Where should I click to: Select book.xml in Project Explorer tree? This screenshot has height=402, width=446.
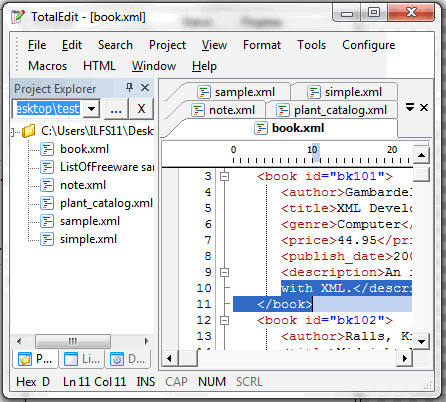[85, 149]
